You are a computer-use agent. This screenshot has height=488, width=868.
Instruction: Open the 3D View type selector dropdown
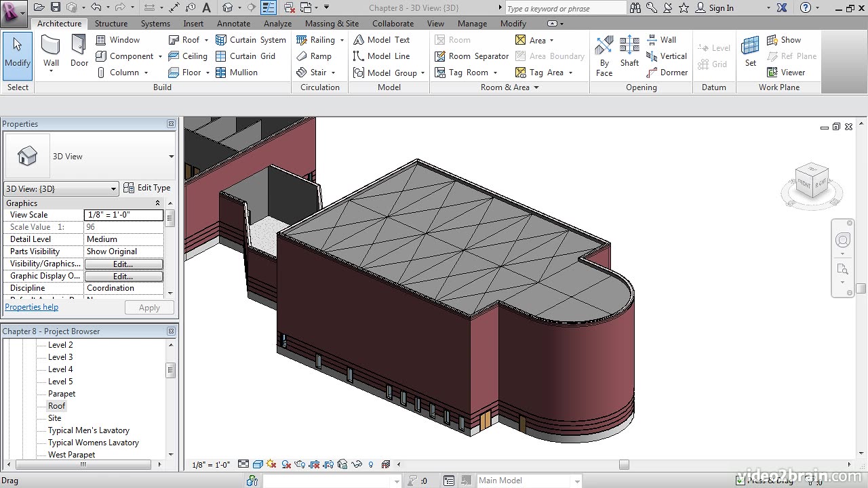pos(171,157)
